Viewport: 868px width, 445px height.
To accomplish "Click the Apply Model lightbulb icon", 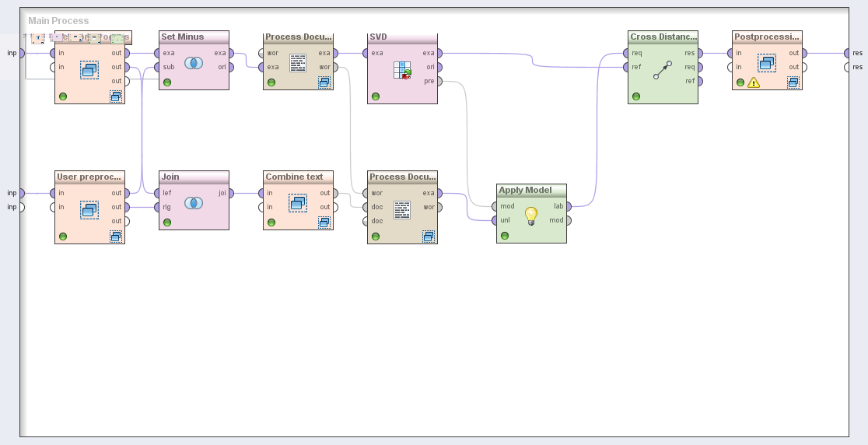I will point(531,215).
